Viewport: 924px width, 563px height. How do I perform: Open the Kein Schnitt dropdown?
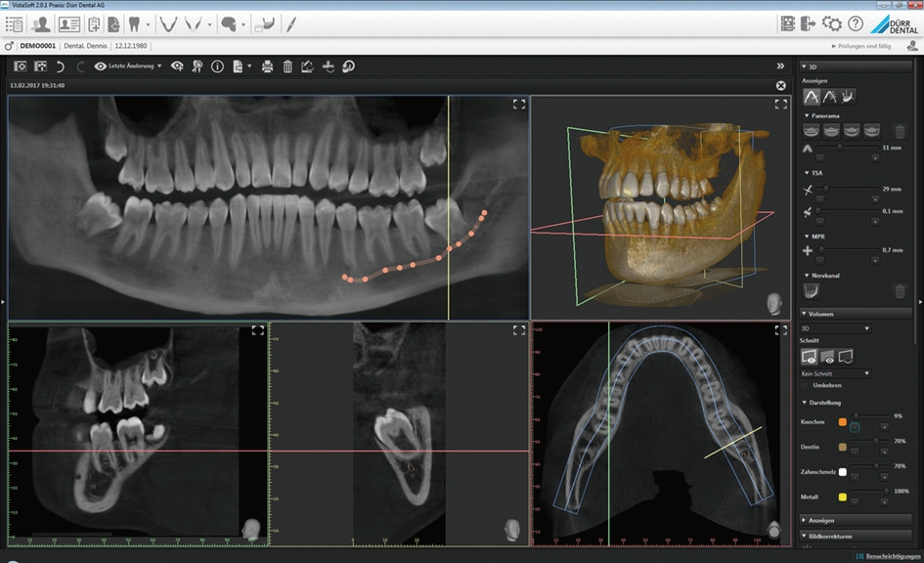tap(835, 373)
